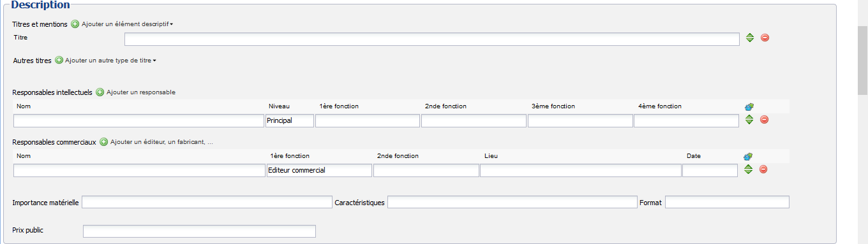Click the reorder arrows on the Principal row

coord(749,119)
